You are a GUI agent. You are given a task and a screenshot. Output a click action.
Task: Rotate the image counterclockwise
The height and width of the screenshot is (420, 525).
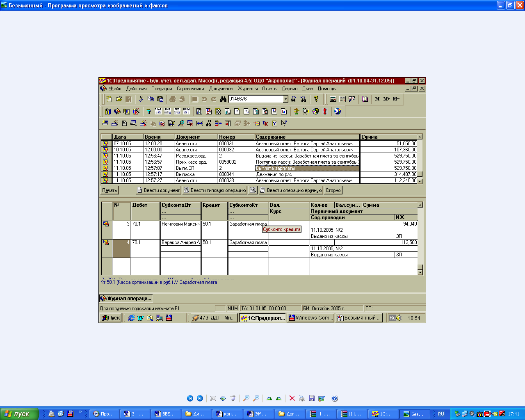279,398
